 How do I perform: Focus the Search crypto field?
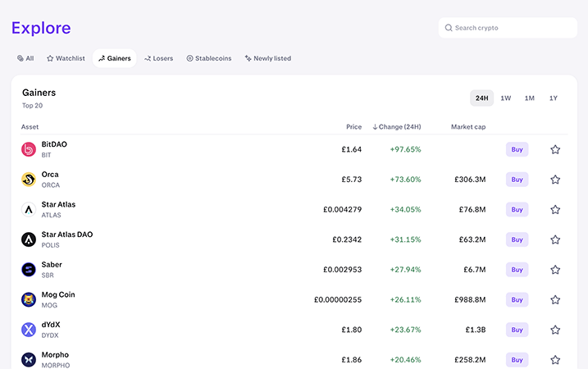click(x=508, y=28)
